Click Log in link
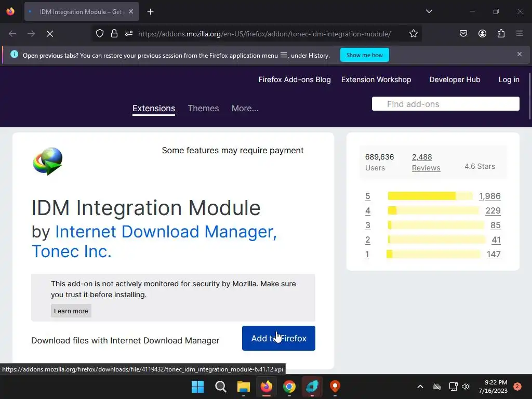 [509, 79]
